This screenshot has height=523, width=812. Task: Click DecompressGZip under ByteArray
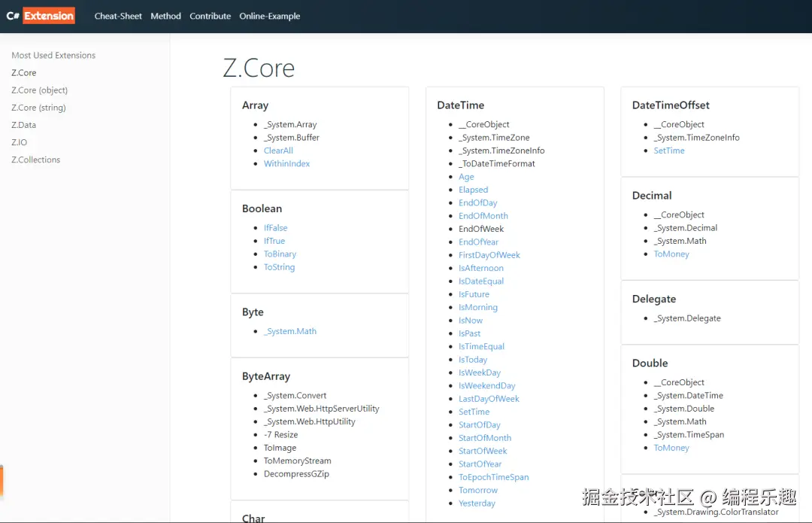(x=296, y=474)
